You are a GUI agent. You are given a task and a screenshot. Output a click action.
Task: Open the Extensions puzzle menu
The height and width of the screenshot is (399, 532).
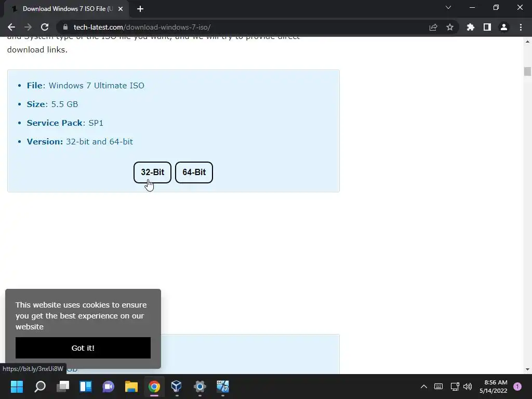(471, 27)
